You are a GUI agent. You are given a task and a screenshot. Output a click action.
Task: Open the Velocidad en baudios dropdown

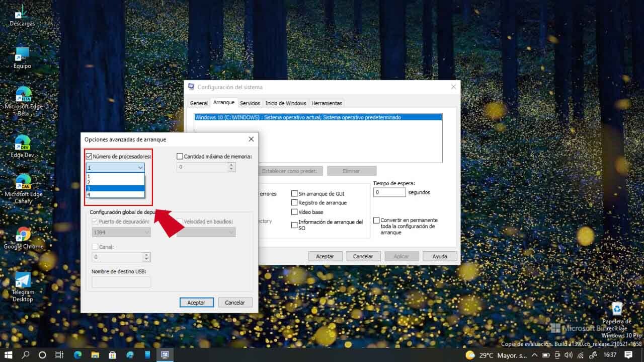[206, 232]
